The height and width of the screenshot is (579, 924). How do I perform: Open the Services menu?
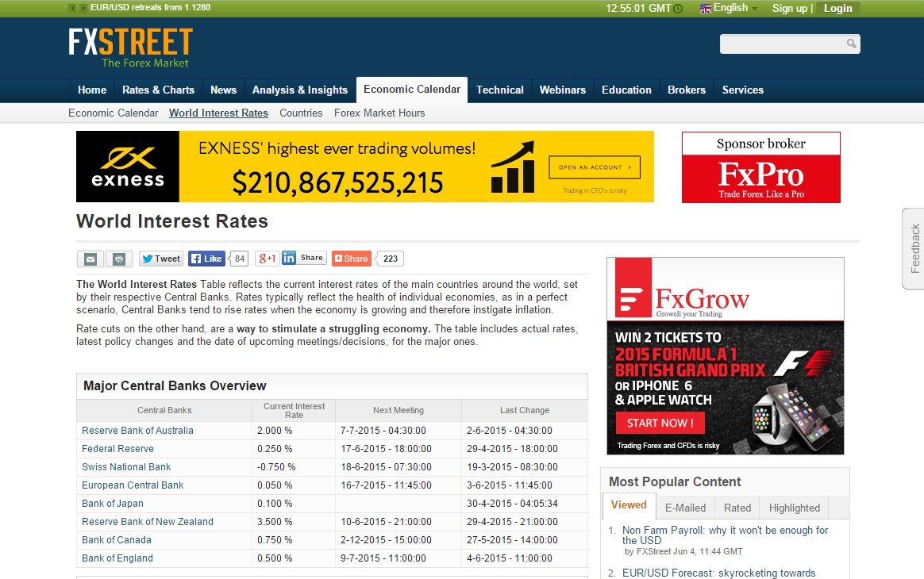(x=742, y=90)
